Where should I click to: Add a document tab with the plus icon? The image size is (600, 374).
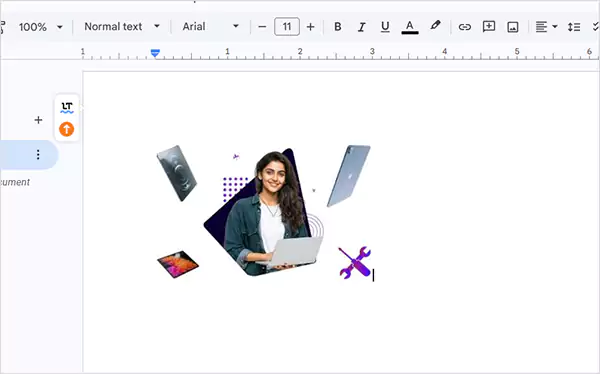click(38, 120)
